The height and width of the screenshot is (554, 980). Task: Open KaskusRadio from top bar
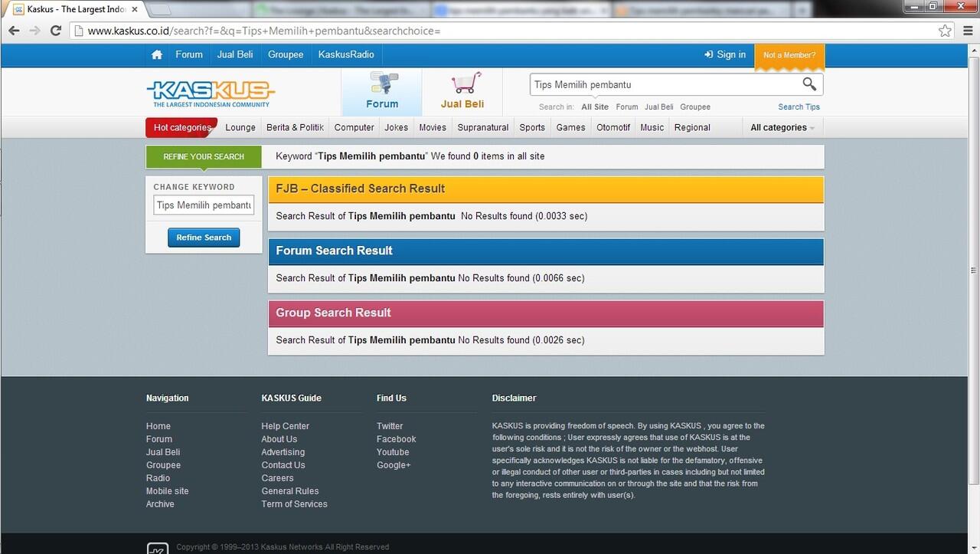pos(346,54)
